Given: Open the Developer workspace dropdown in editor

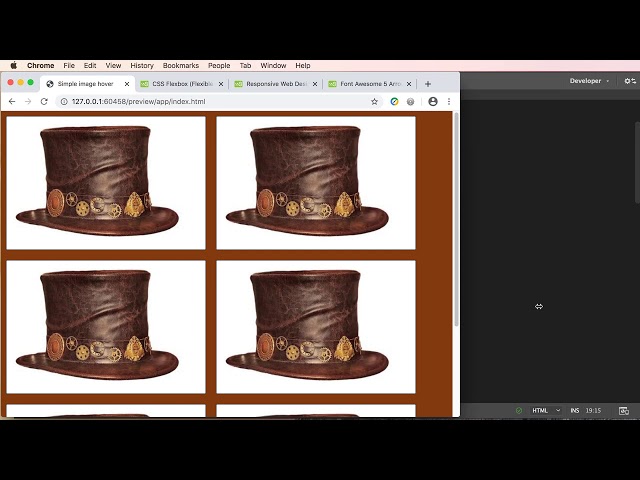Looking at the screenshot, I should tap(589, 81).
